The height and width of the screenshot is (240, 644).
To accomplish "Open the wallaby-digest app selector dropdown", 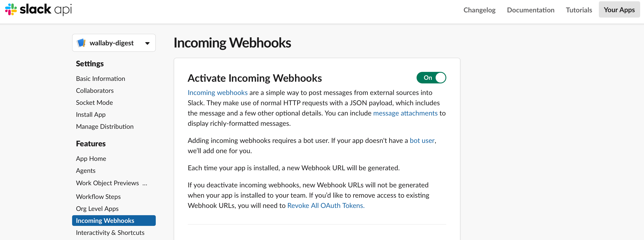I will [114, 43].
